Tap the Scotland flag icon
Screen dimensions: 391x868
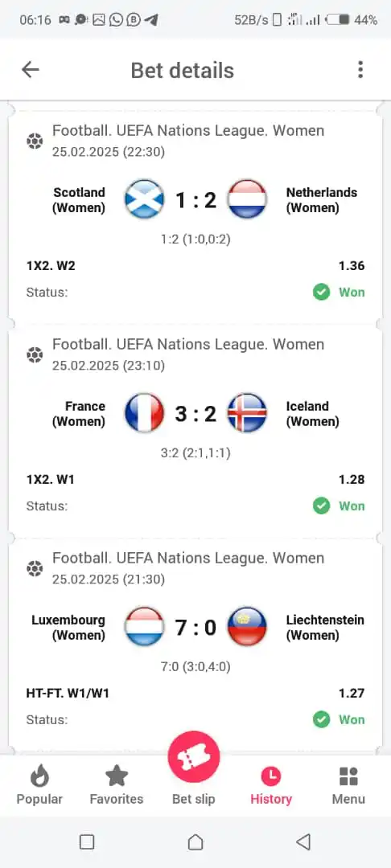coord(144,200)
